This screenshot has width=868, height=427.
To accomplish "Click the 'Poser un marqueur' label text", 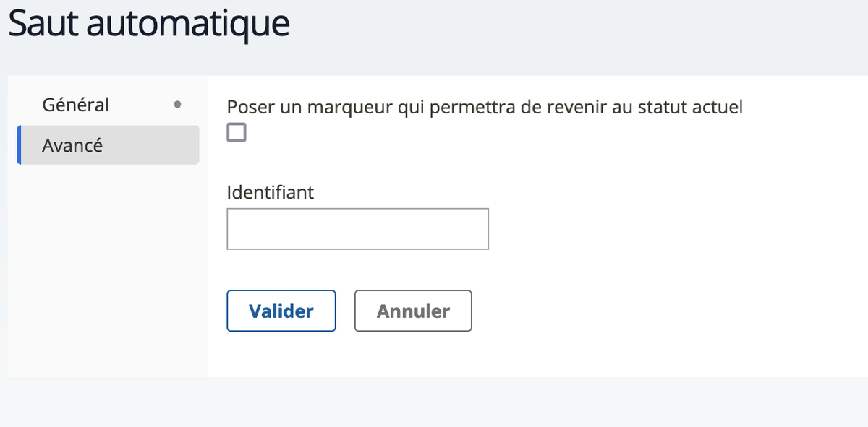I will coord(485,107).
